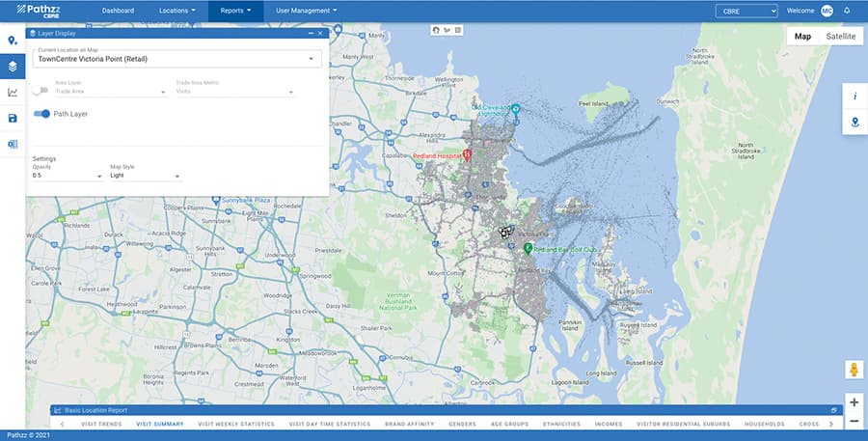Close the Layer Display panel

[320, 33]
